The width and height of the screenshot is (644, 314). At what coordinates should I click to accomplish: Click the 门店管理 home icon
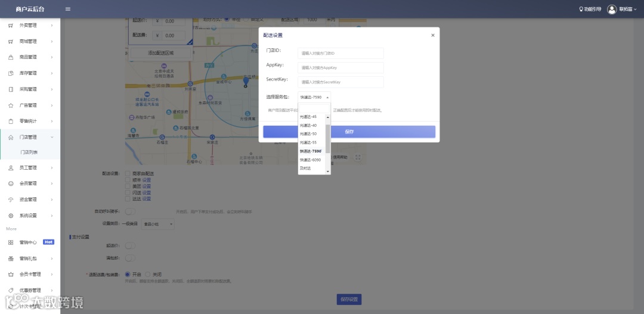tap(11, 137)
